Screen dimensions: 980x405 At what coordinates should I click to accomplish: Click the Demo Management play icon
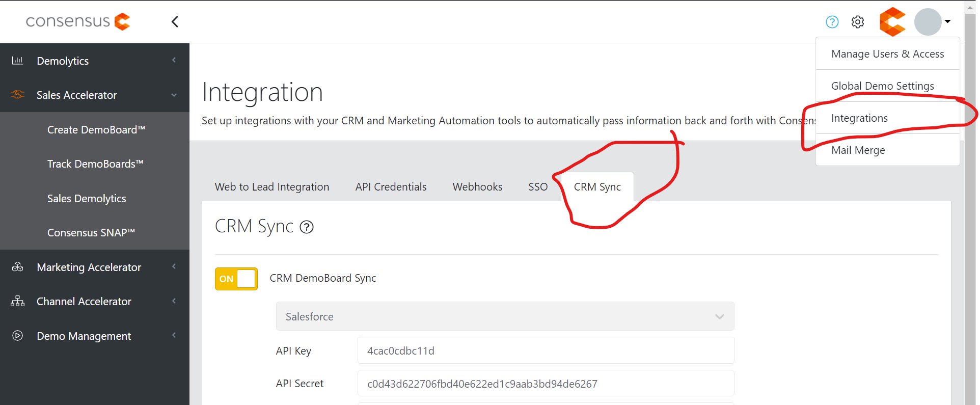(x=17, y=336)
